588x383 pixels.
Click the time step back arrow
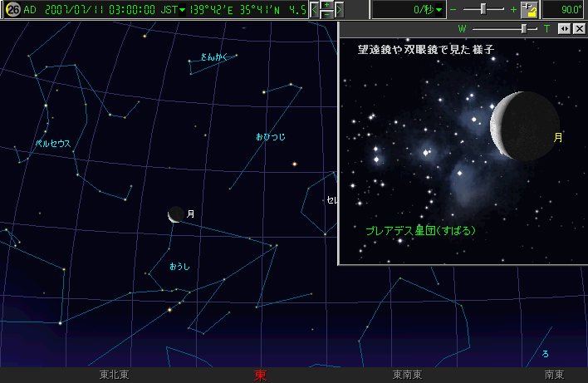point(314,10)
